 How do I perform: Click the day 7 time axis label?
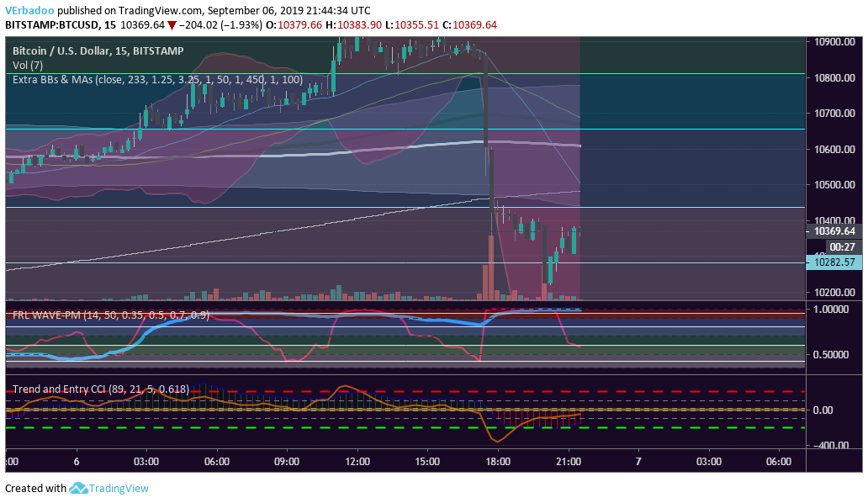[638, 462]
